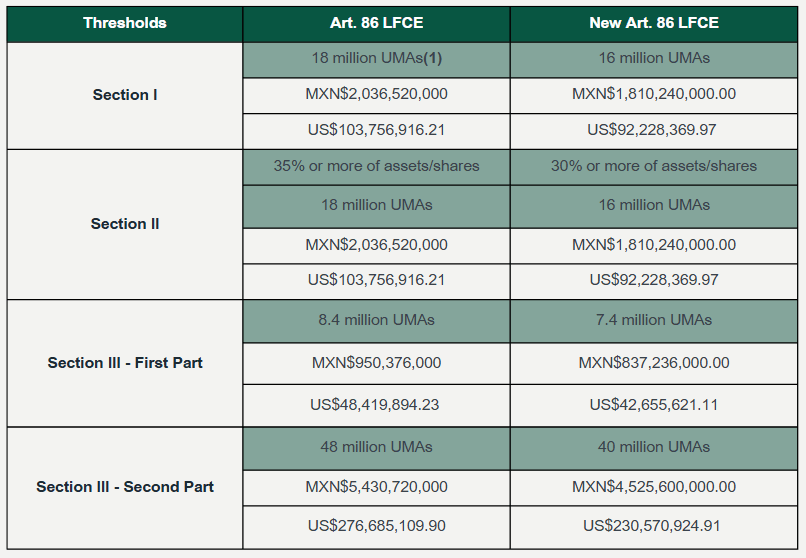Select the 35% or more of assets/shares cell
The image size is (806, 558).
(x=376, y=166)
